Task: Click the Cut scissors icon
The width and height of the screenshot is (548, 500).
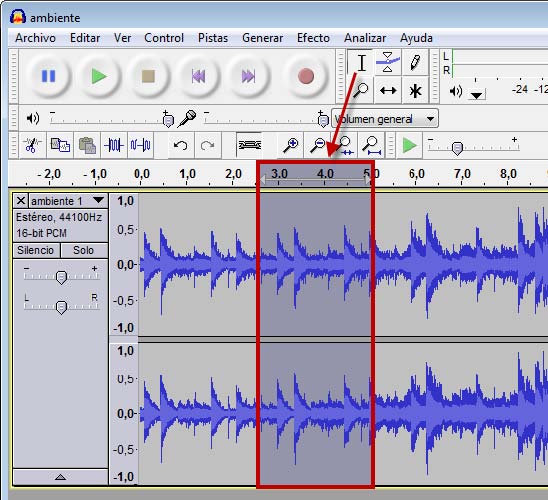Action: (32, 145)
